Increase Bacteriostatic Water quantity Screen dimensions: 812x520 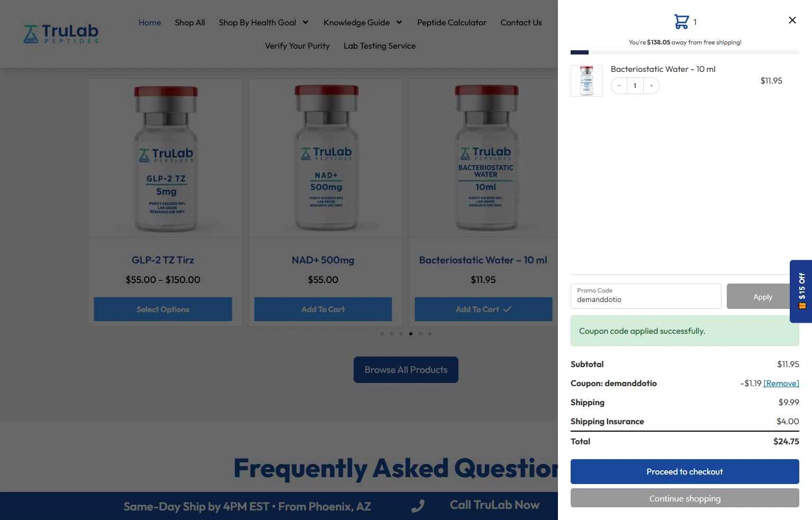[651, 86]
